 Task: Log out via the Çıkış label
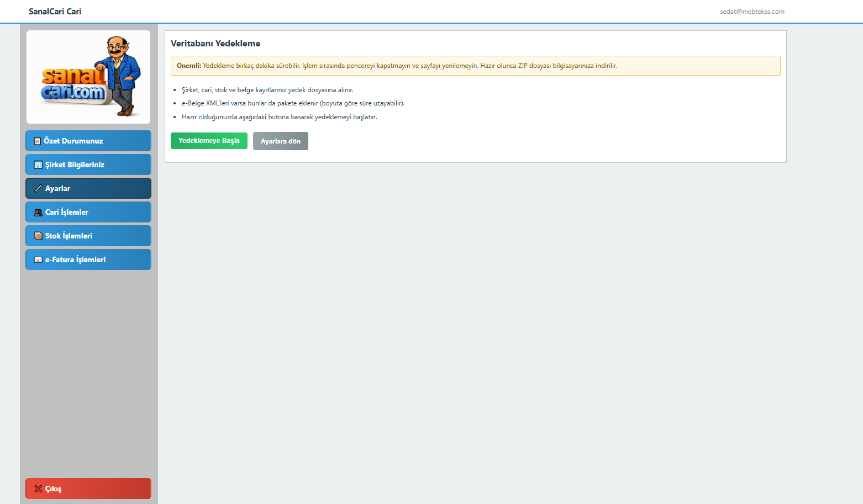coord(54,489)
